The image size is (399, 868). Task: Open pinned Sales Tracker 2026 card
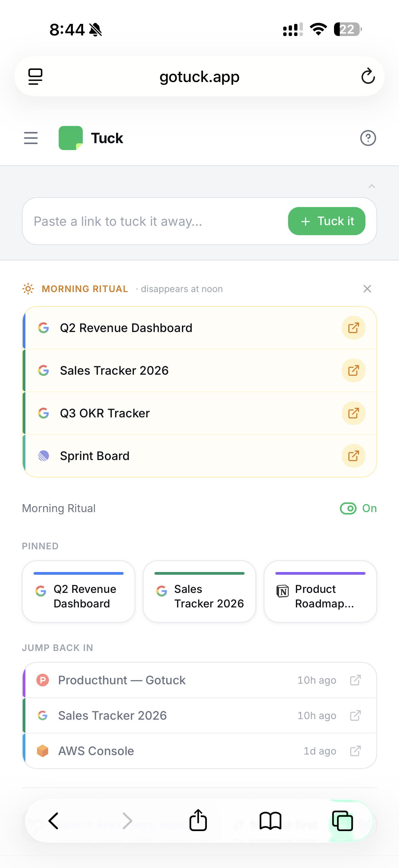[x=199, y=591]
